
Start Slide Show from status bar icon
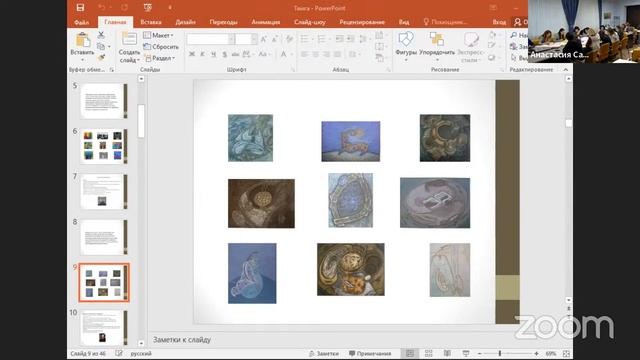click(466, 353)
